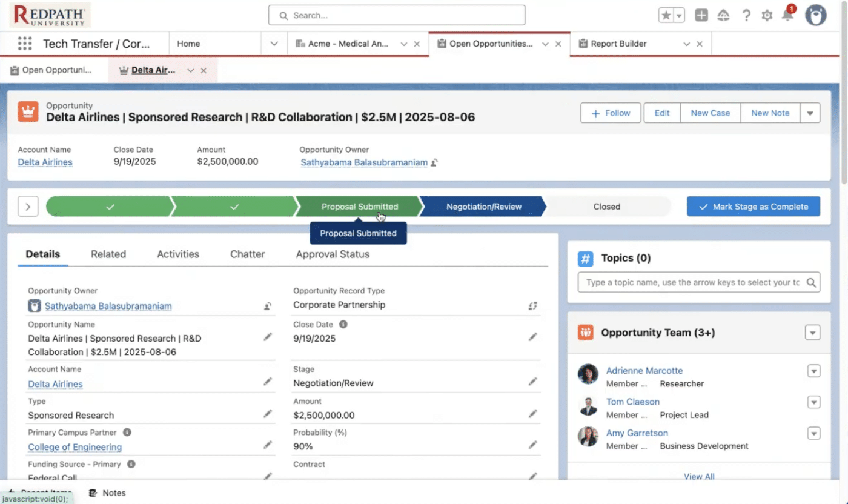Viewport: 848px width, 504px height.
Task: Edit the Close Date pencil icon
Action: pos(533,337)
